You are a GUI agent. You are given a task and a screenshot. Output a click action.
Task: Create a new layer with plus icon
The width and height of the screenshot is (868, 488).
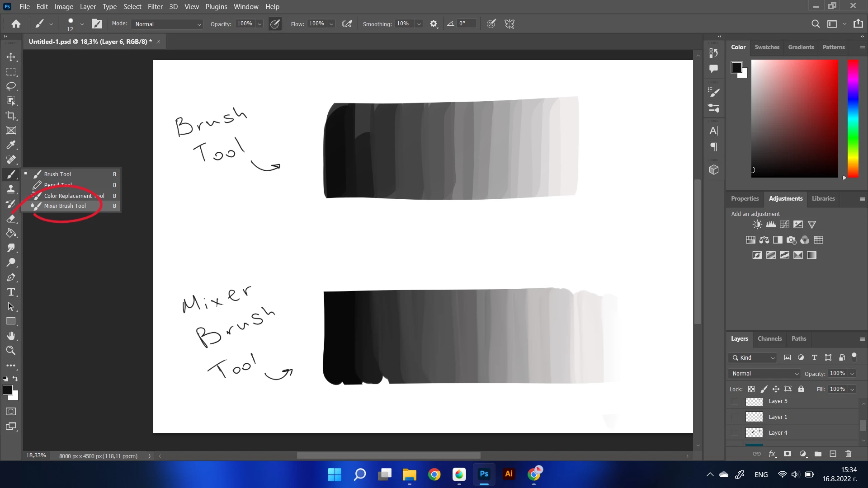coord(833,454)
